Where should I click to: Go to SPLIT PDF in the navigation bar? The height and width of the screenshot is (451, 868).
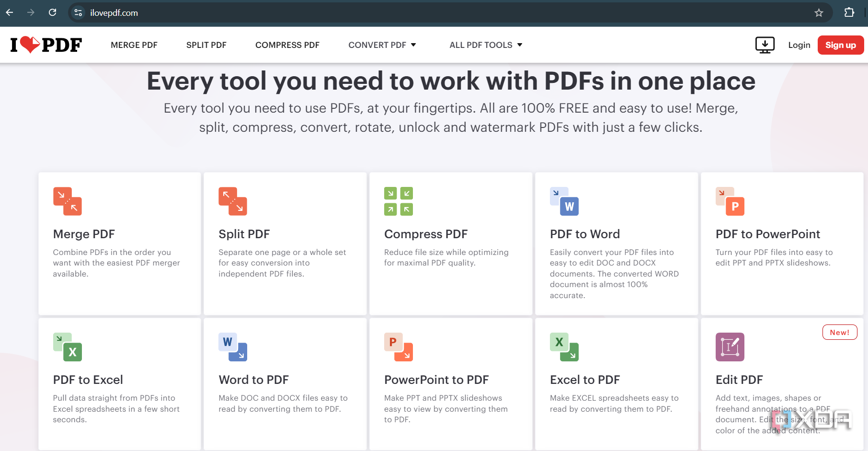click(206, 45)
